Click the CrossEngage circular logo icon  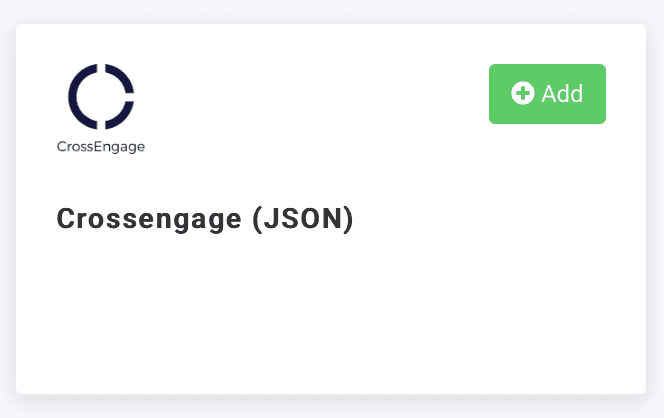tap(101, 96)
